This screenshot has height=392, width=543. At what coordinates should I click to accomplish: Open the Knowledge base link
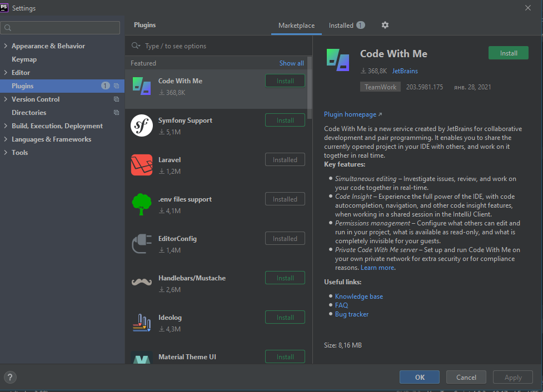359,296
